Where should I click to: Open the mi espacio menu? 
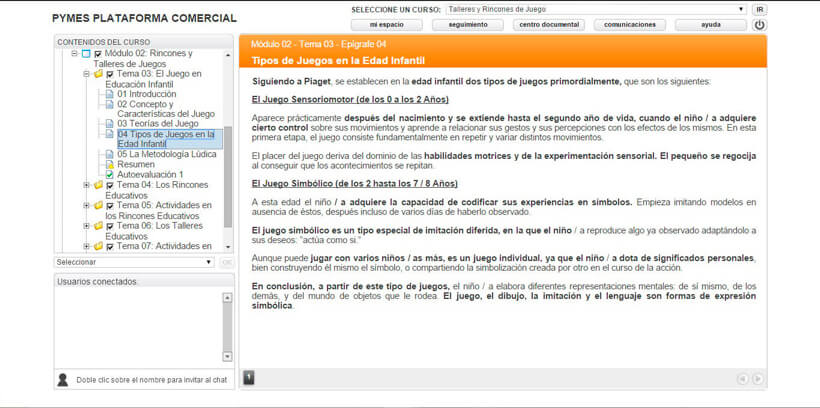386,25
